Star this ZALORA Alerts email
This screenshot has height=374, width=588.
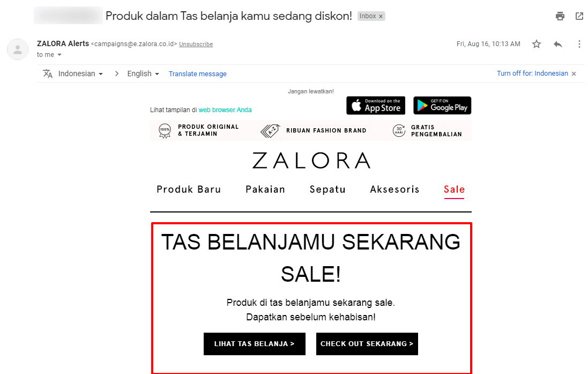coord(537,44)
